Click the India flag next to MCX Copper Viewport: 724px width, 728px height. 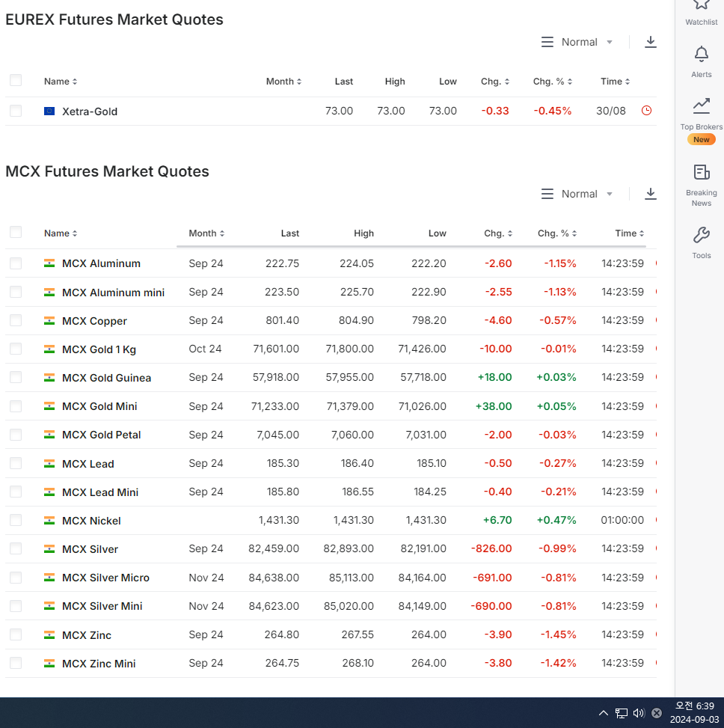tap(49, 321)
